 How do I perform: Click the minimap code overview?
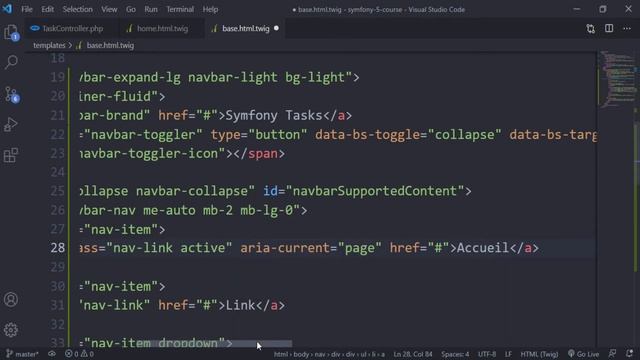click(x=618, y=79)
